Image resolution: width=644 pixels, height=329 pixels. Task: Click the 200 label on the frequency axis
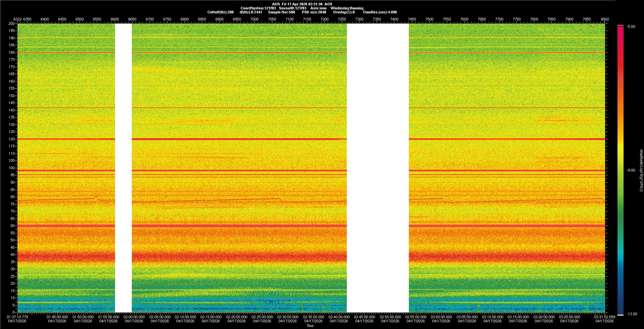[11, 23]
